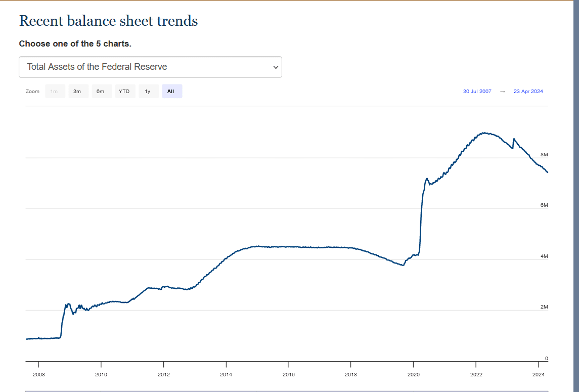The image size is (579, 392).
Task: Click the Zoom label
Action: (x=32, y=91)
